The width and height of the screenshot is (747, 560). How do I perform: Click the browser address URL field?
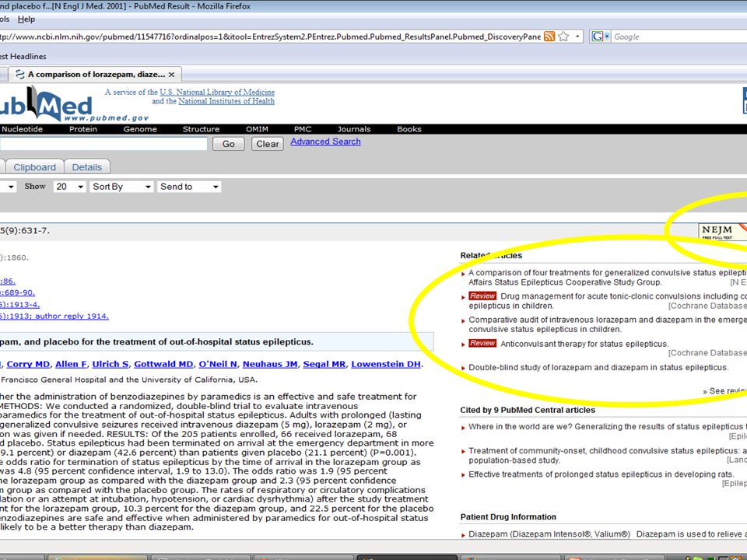tap(270, 37)
